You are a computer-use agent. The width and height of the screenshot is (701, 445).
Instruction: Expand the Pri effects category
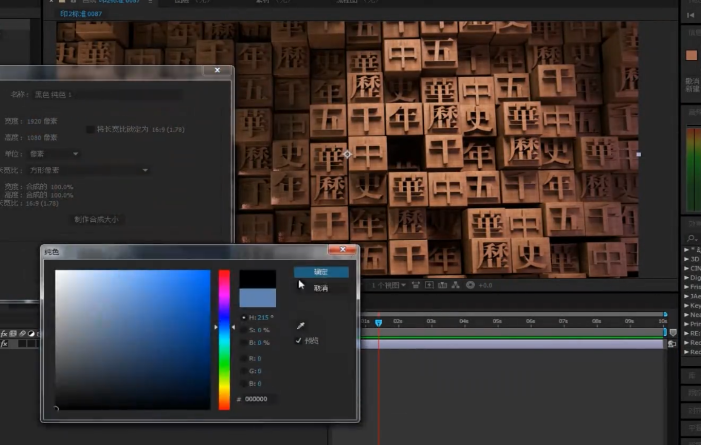(687, 324)
